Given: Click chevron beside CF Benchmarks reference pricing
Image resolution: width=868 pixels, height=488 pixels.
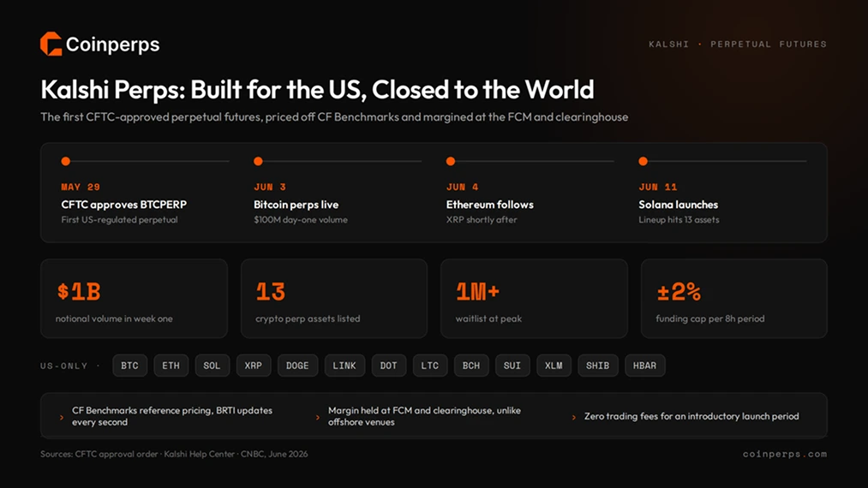Looking at the screenshot, I should (62, 417).
